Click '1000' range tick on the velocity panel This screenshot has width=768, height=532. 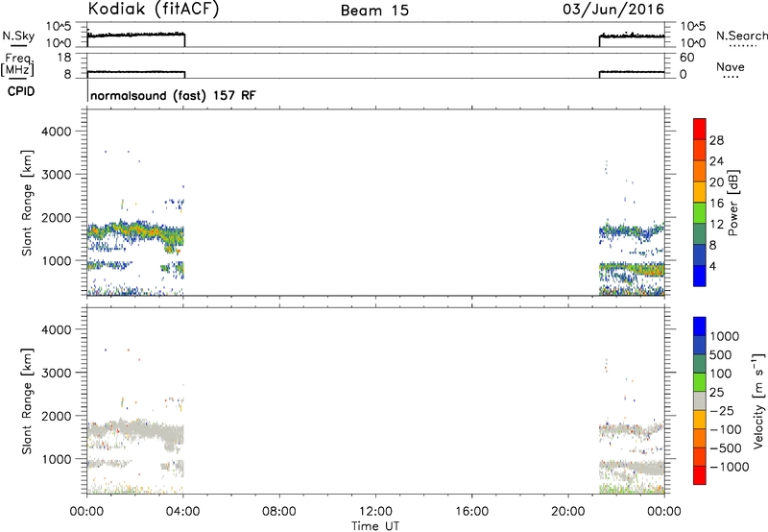[x=56, y=459]
